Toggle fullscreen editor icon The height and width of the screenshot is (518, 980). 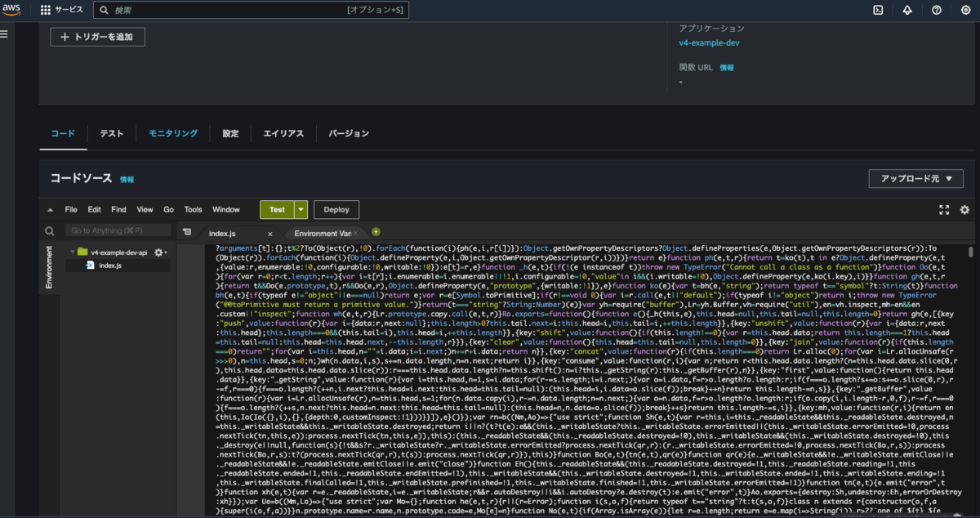click(945, 210)
